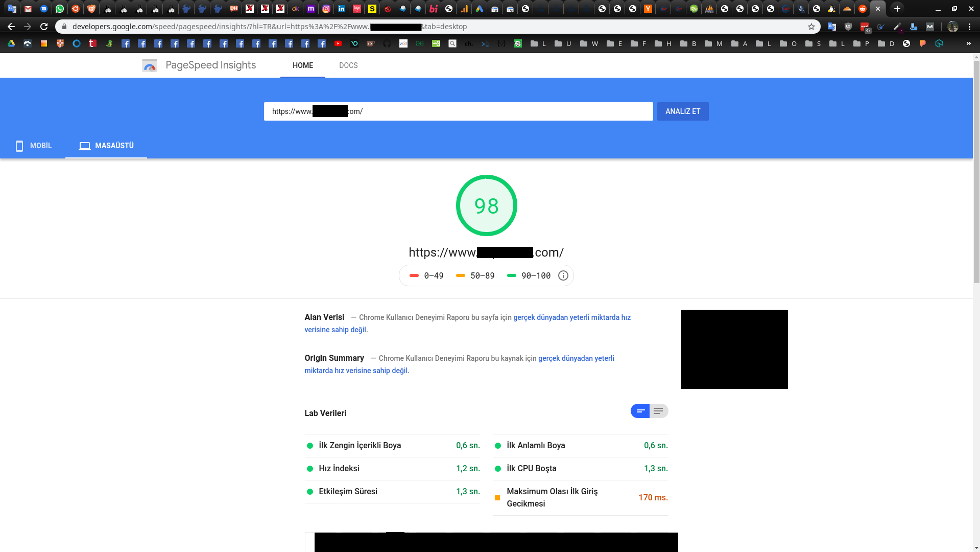This screenshot has width=980, height=552.
Task: Open the Google Drive bookmark
Action: (x=11, y=44)
